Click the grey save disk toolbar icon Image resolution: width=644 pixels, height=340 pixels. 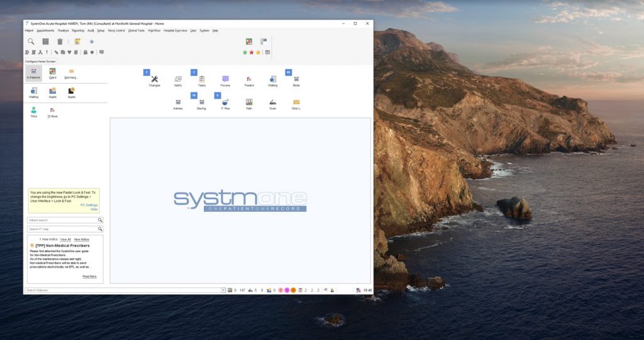(45, 41)
